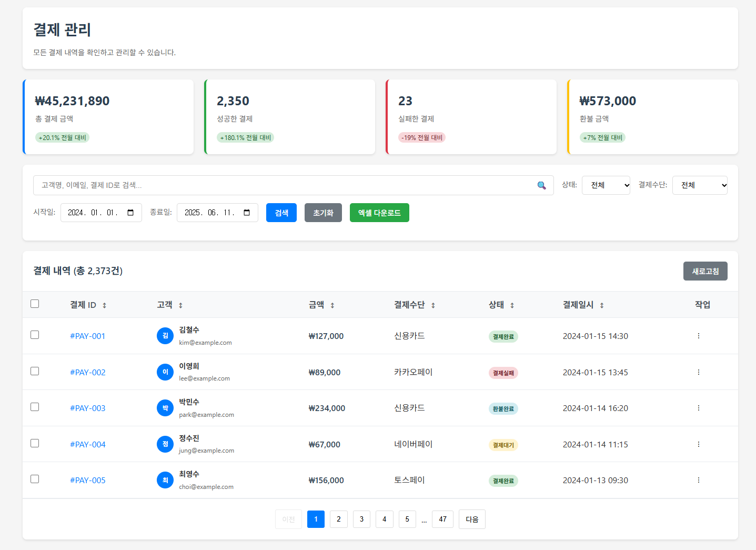The height and width of the screenshot is (550, 756).
Task: Click the 새로고침 button
Action: pos(705,271)
